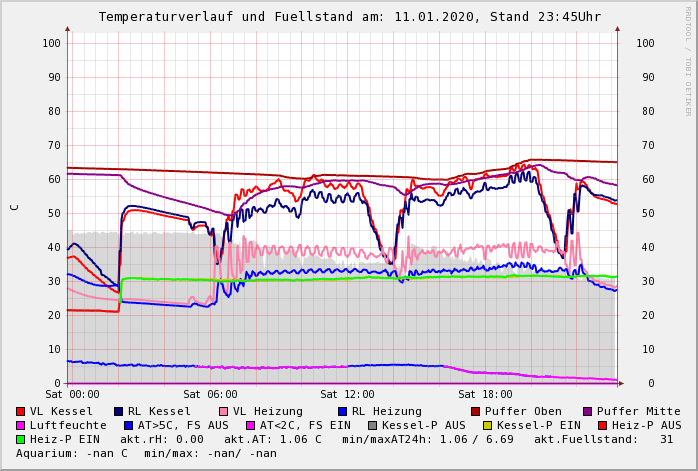Click the dark blue RL Kessel legend swatch
Image resolution: width=698 pixels, height=471 pixels.
[118, 411]
